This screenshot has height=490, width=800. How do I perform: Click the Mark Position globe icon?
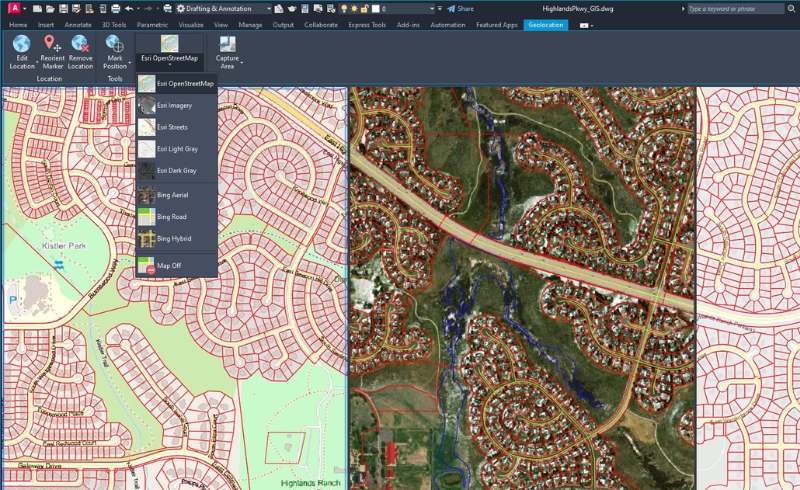click(x=114, y=43)
